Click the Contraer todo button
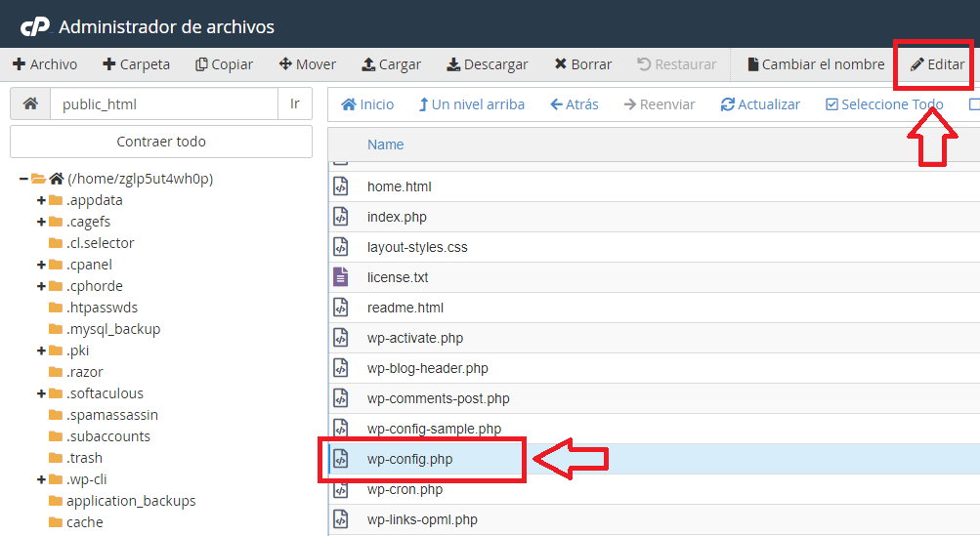Viewport: 980px width, 536px height. pos(161,142)
